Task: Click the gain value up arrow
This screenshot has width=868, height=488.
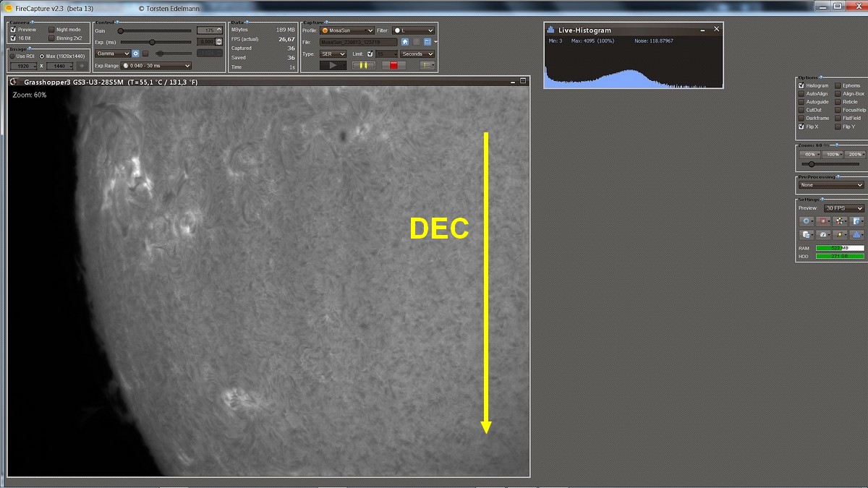Action: 219,28
